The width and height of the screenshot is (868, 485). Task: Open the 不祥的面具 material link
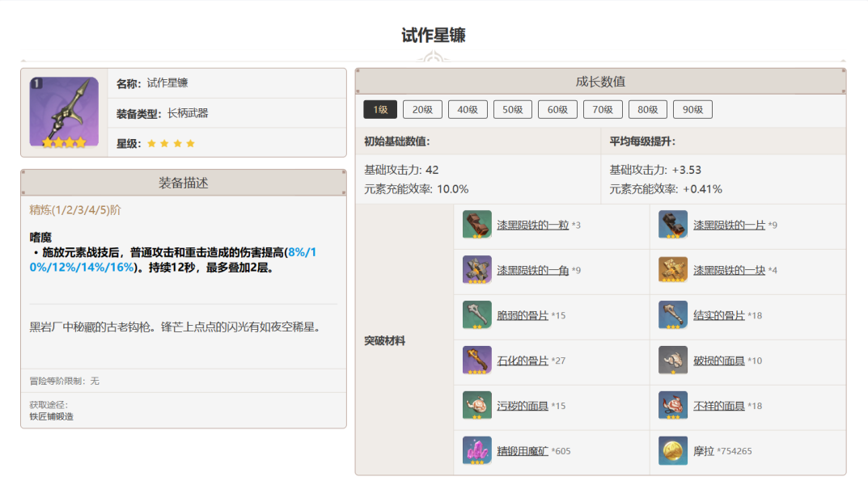[x=718, y=406]
